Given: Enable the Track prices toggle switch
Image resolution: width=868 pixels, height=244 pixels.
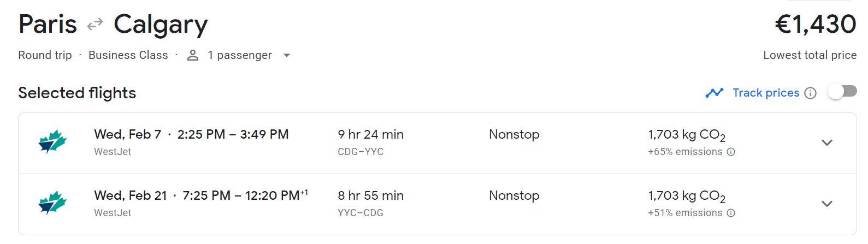Looking at the screenshot, I should click(842, 92).
